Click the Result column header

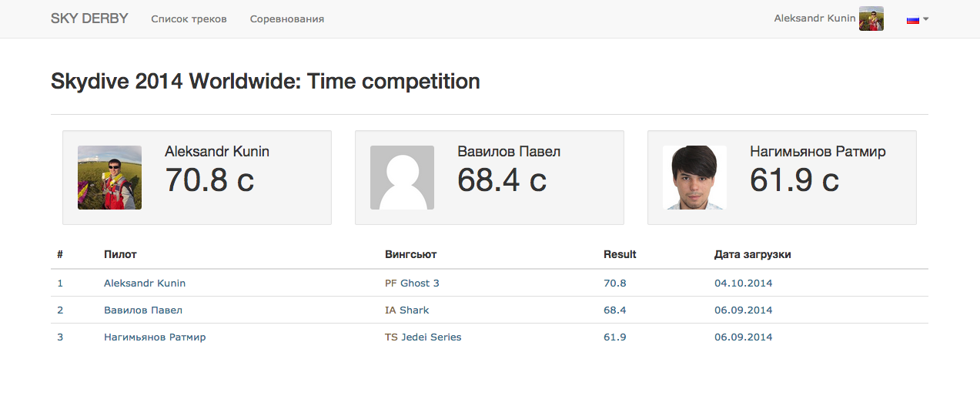pyautogui.click(x=620, y=254)
